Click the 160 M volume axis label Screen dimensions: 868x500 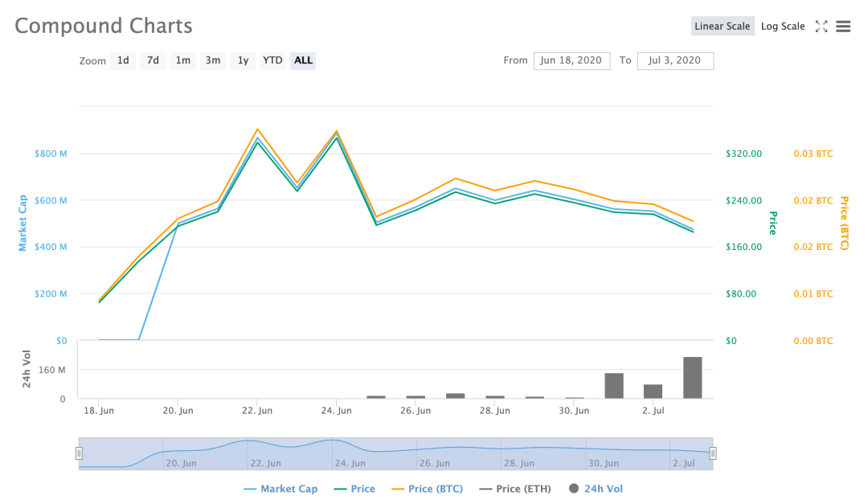[51, 370]
